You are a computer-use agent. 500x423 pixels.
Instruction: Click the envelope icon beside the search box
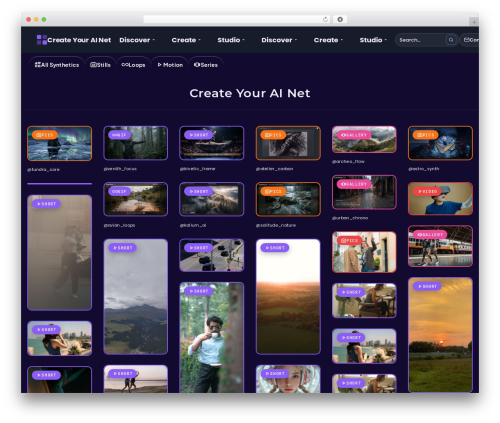pos(466,40)
